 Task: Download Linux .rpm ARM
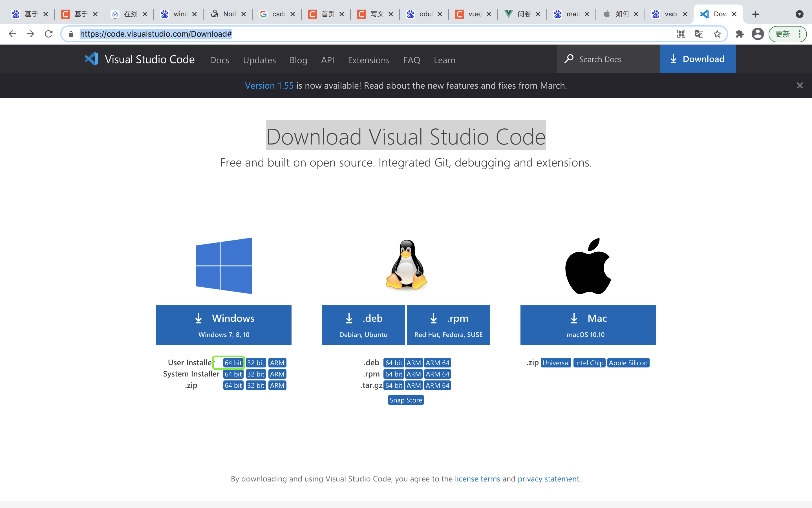coord(414,374)
